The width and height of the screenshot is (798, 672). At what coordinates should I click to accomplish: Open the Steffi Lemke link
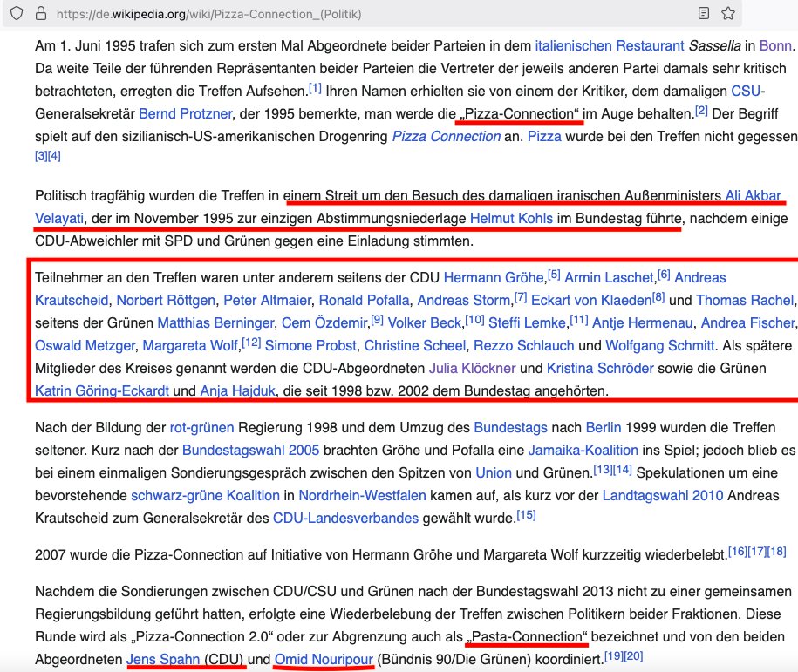527,322
